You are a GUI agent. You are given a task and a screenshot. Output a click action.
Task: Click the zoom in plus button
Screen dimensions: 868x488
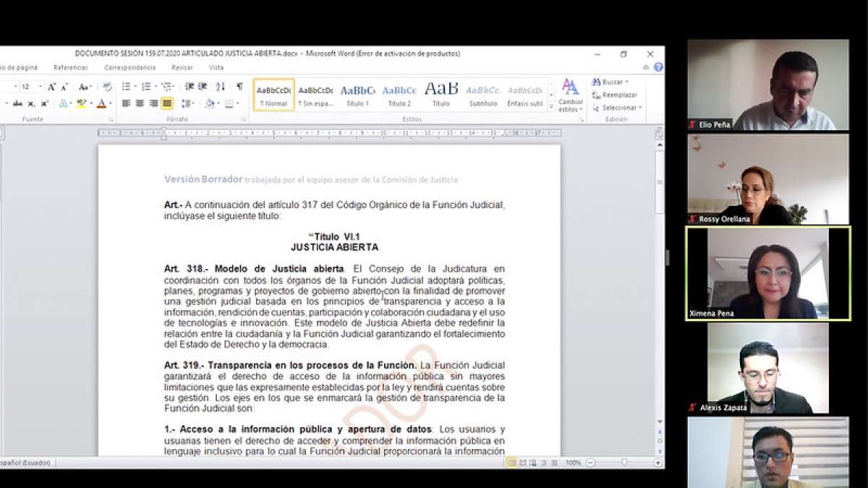658,462
